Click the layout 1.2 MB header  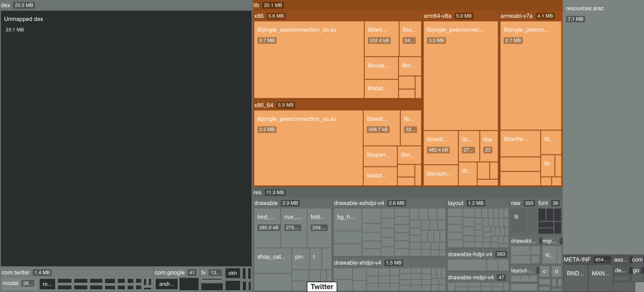[455, 203]
